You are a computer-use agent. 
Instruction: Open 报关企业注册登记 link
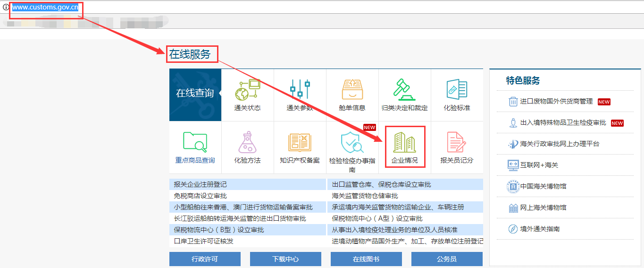[x=200, y=184]
